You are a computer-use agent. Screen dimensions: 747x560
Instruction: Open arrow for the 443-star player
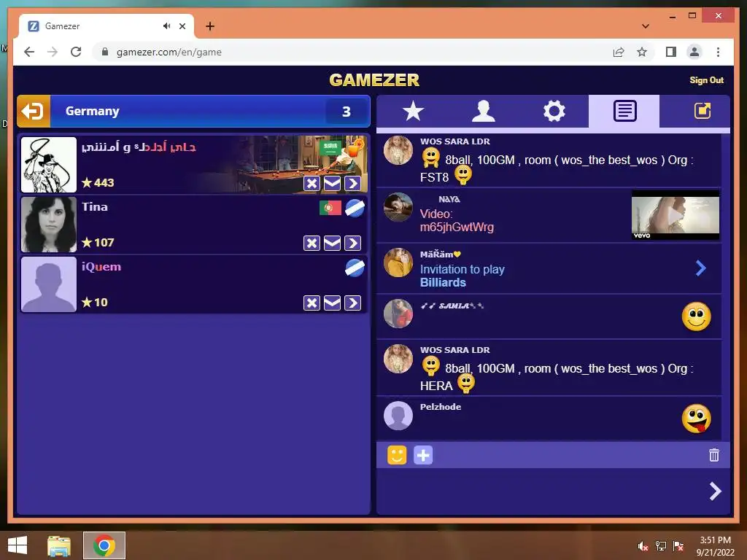click(352, 183)
